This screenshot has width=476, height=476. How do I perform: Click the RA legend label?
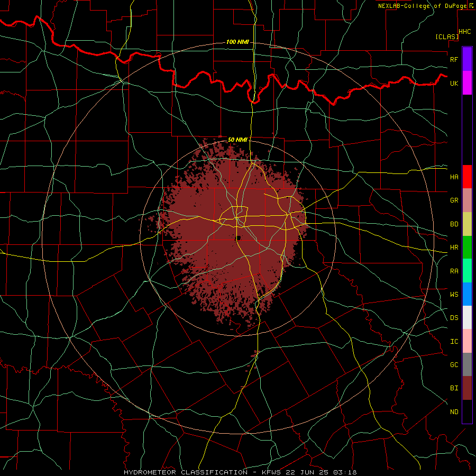coord(454,271)
